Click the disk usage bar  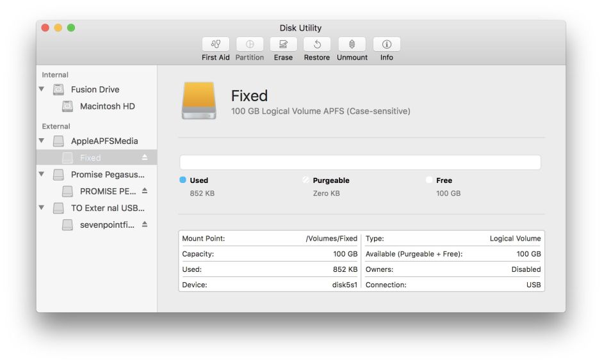coord(360,162)
